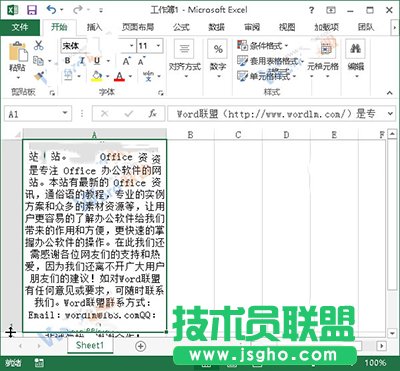Open the font size dropdown arrow
Screen dimensions: 400x371
(x=158, y=46)
